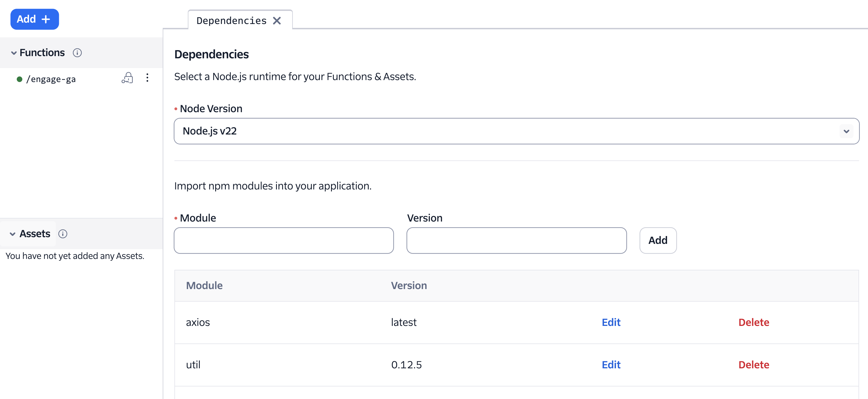Click the green status dot of /engage-ga
Viewport: 868px width, 399px height.
click(20, 79)
